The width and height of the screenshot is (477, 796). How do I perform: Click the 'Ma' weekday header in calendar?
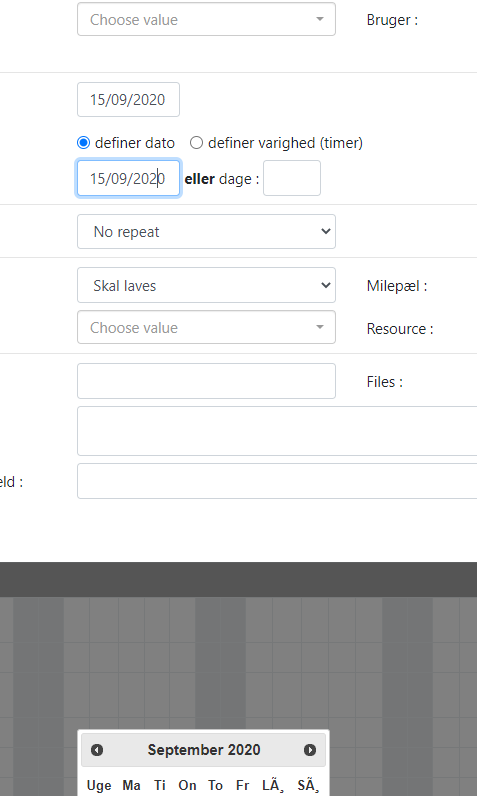click(x=131, y=785)
